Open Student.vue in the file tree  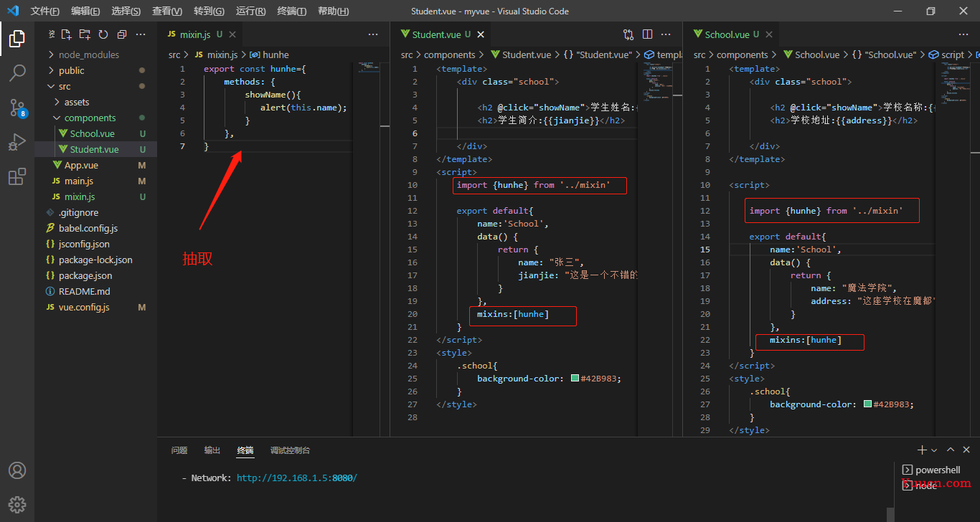pyautogui.click(x=95, y=149)
